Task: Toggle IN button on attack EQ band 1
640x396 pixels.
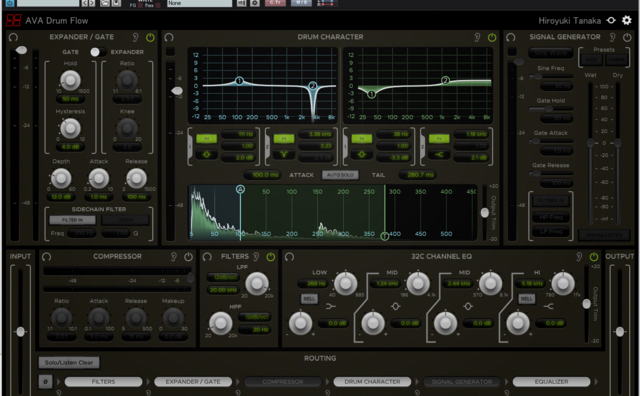Action: point(207,139)
